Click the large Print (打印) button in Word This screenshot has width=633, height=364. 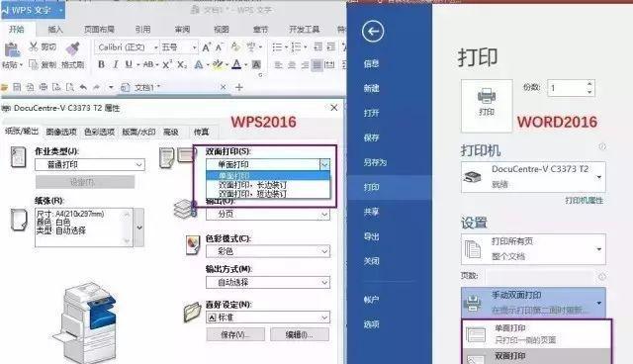[x=487, y=106]
